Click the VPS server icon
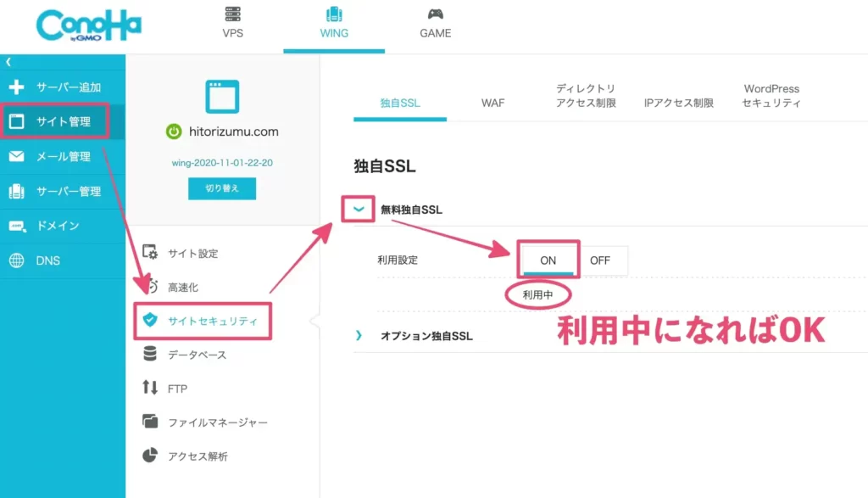The height and width of the screenshot is (498, 868). pyautogui.click(x=232, y=14)
